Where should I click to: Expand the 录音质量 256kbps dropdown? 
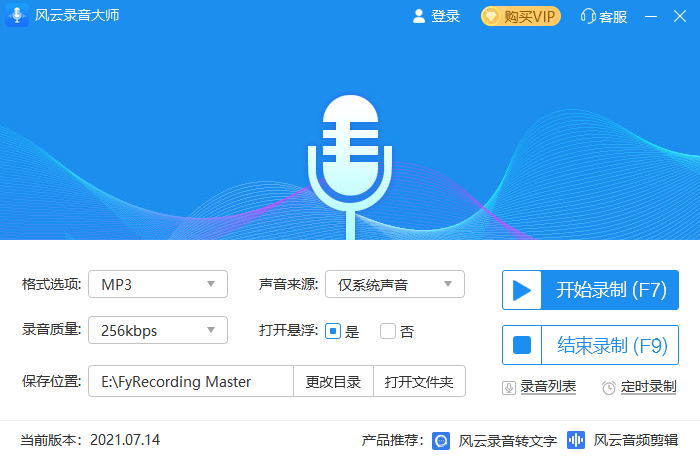point(158,330)
